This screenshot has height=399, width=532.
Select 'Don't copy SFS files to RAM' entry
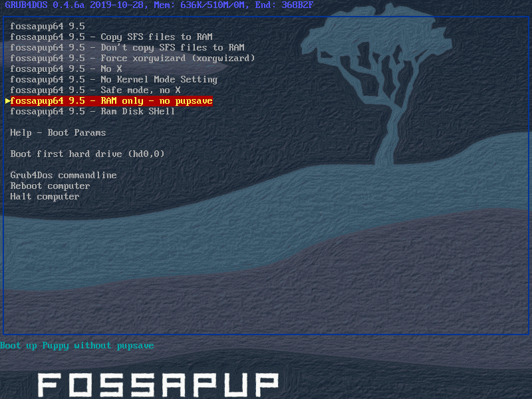click(127, 47)
